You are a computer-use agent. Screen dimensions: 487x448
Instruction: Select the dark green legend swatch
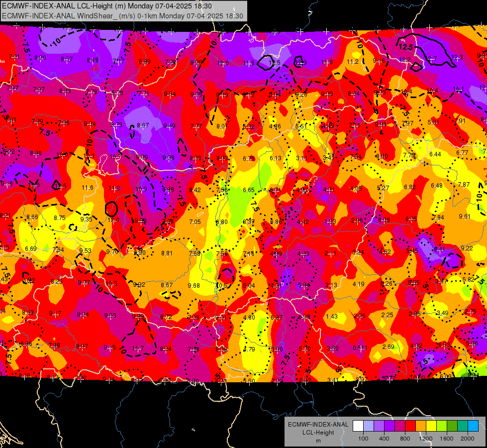pyautogui.click(x=452, y=426)
